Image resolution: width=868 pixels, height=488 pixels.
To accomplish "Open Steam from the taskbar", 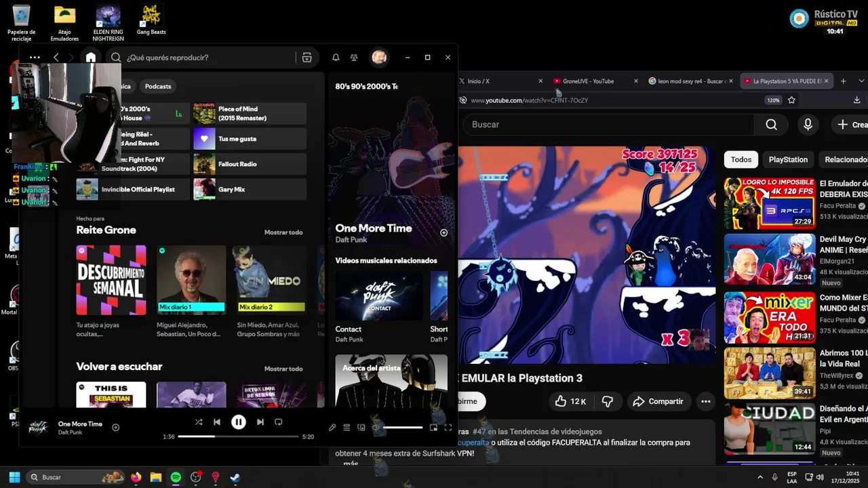I will [x=235, y=477].
